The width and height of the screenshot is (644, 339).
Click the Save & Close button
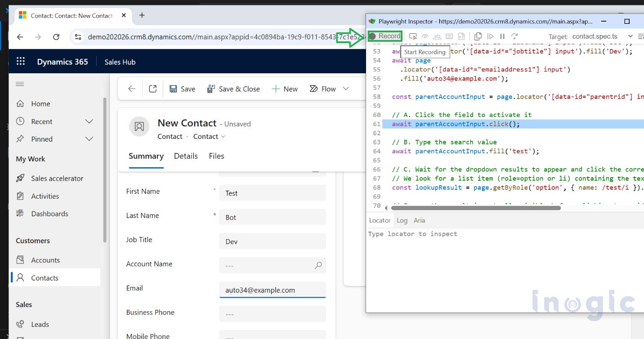233,89
